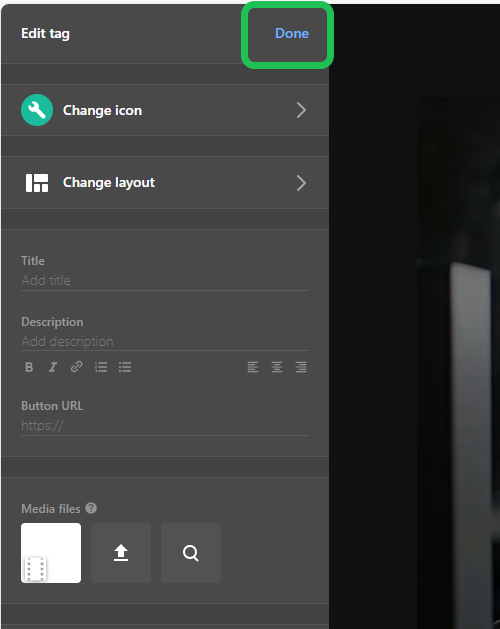500x629 pixels.
Task: Align description text left
Action: pos(253,367)
